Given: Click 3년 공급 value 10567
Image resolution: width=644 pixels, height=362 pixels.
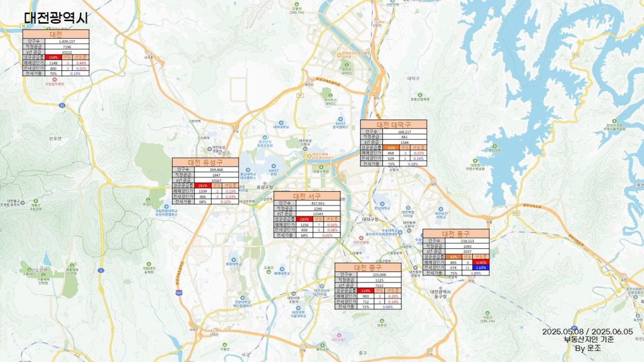Looking at the screenshot, I should 216,180.
